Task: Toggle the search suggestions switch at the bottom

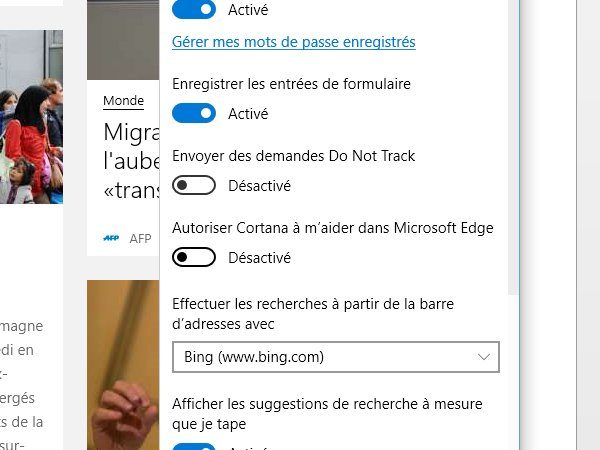Action: tap(194, 447)
